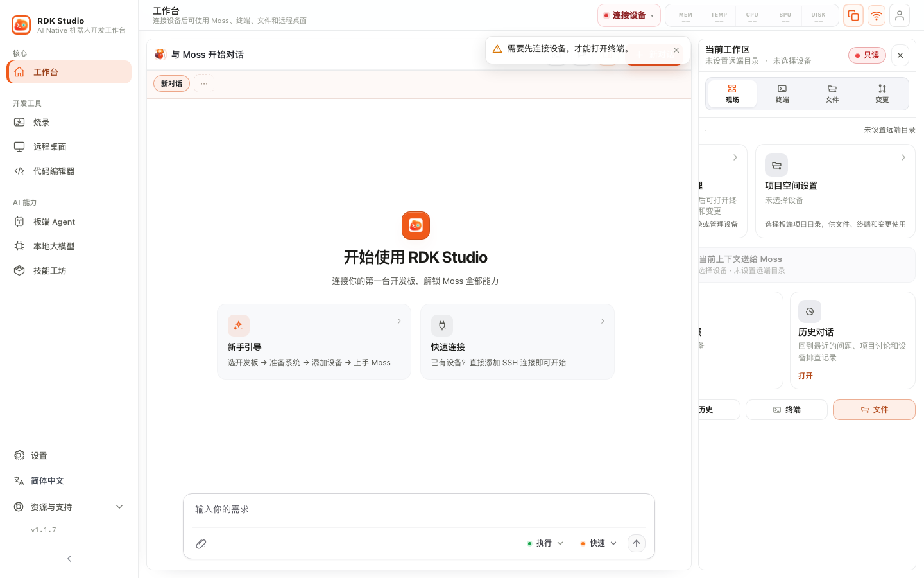Expand the 项目空间设置 card chevron
The height and width of the screenshot is (578, 924).
click(903, 157)
